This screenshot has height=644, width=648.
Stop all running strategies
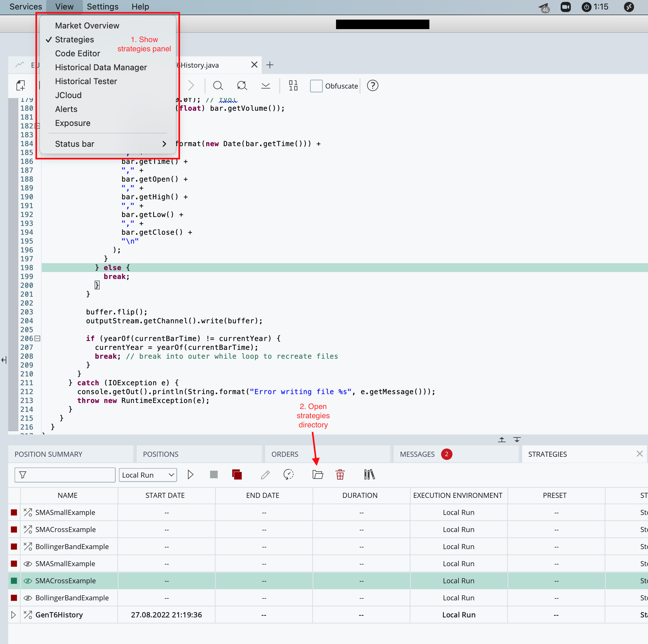237,474
